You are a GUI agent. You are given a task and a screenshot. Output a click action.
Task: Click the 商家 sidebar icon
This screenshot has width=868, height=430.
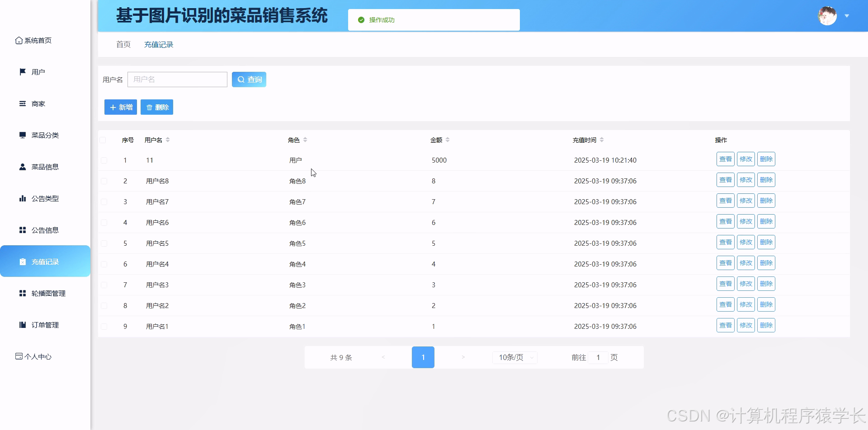22,103
